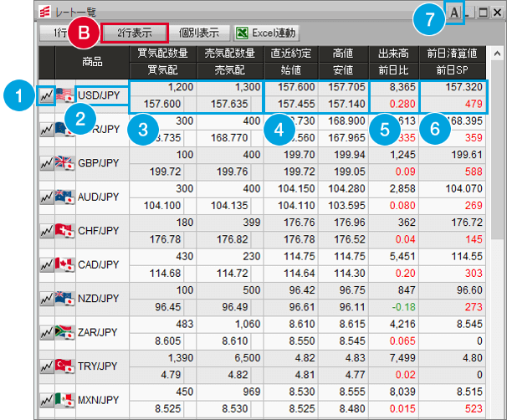
Task: Open the chart for GBP/JPY
Action: (47, 163)
